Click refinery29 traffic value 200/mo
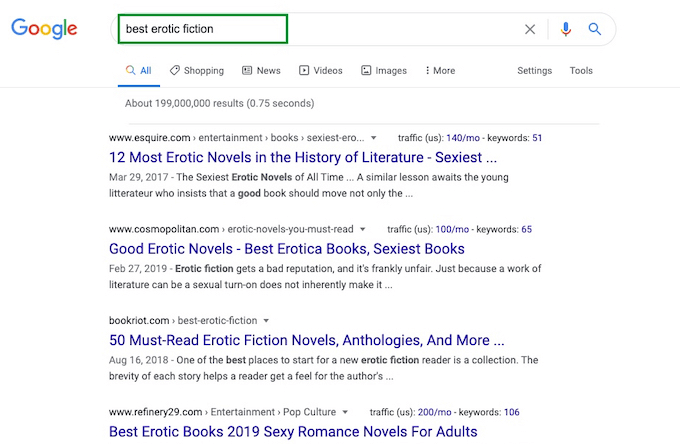 [x=434, y=412]
